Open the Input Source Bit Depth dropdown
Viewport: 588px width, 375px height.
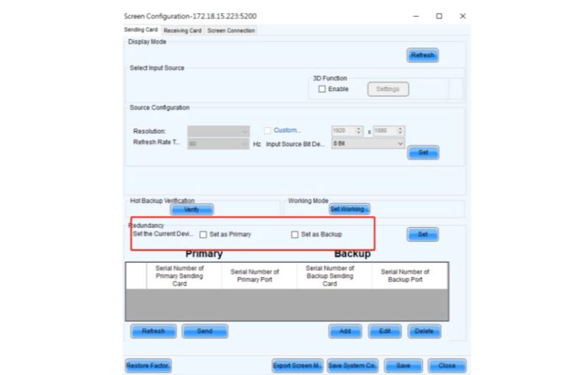367,144
